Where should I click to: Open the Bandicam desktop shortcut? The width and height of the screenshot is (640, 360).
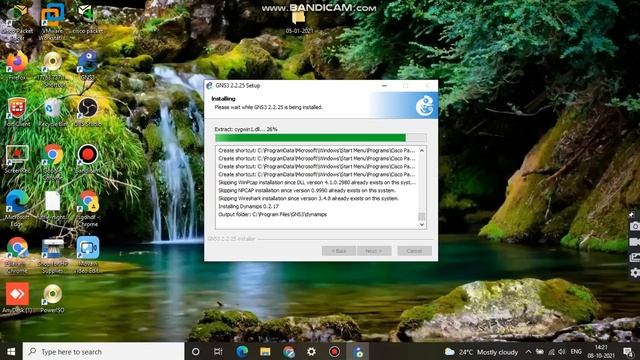coord(88,159)
